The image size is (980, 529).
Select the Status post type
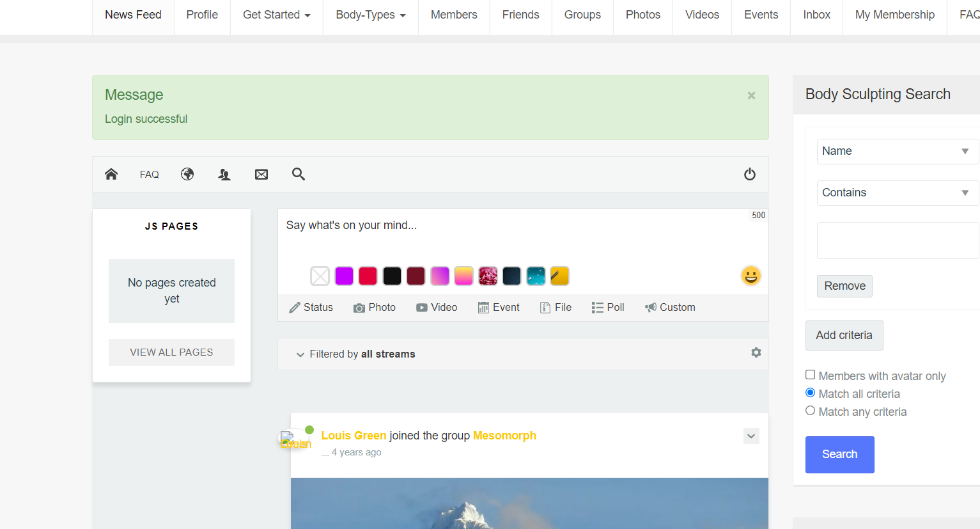click(311, 308)
